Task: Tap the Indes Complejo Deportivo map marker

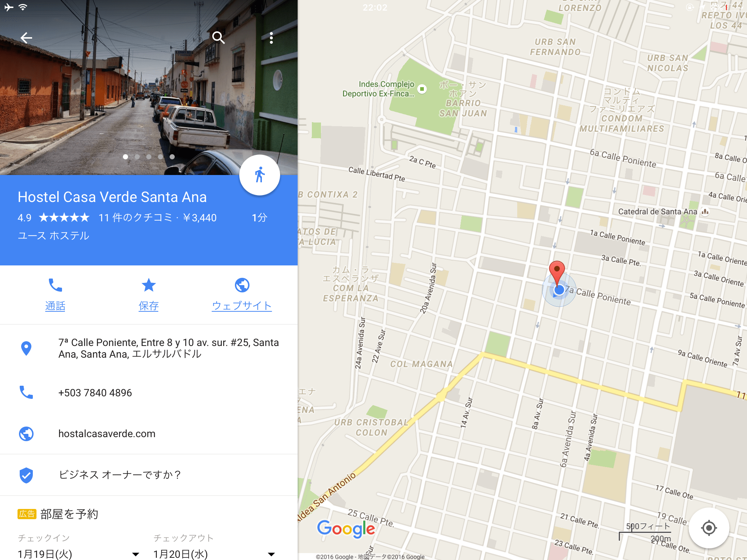Action: pyautogui.click(x=422, y=89)
